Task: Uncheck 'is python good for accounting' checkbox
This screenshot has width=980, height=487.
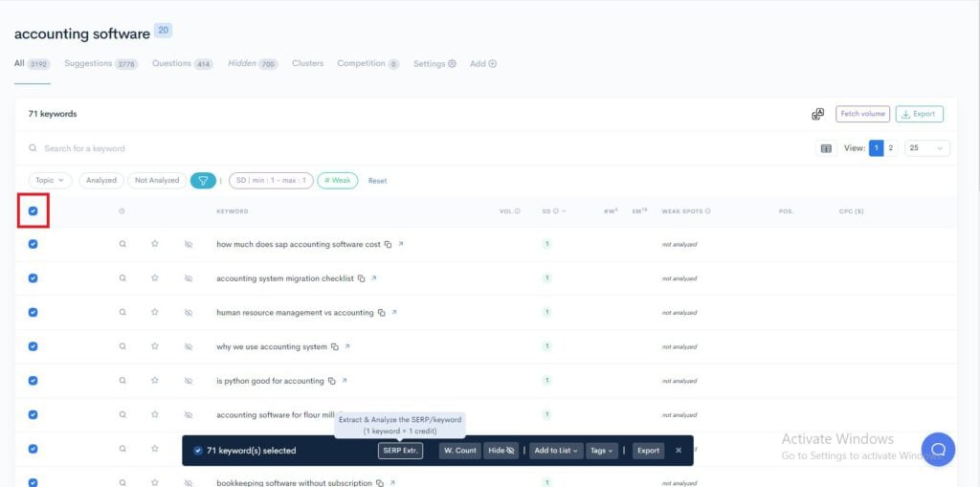Action: click(x=33, y=380)
